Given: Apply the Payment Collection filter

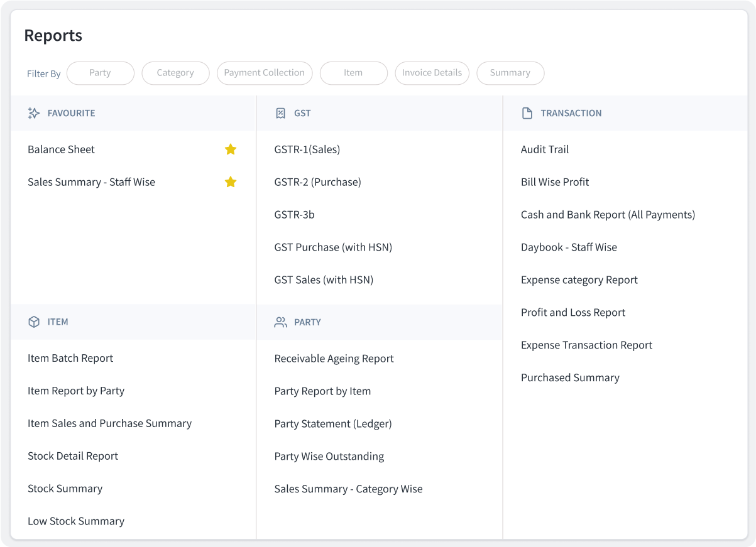Looking at the screenshot, I should point(265,73).
